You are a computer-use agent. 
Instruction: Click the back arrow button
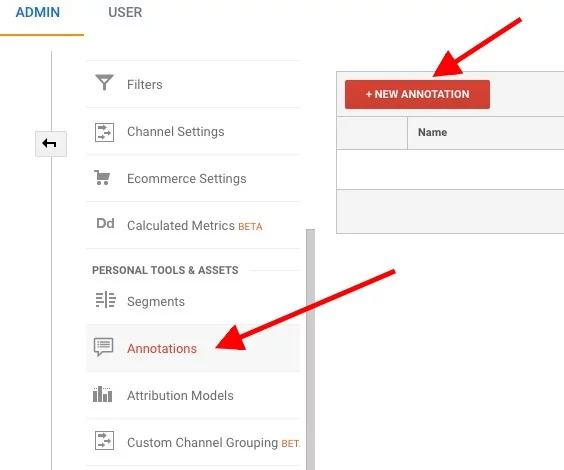pyautogui.click(x=51, y=143)
